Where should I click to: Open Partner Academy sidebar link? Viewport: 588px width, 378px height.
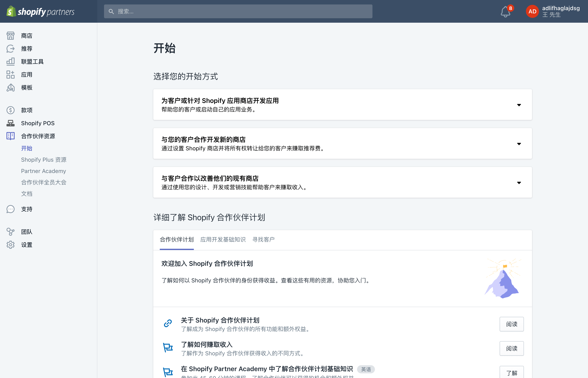tap(43, 171)
